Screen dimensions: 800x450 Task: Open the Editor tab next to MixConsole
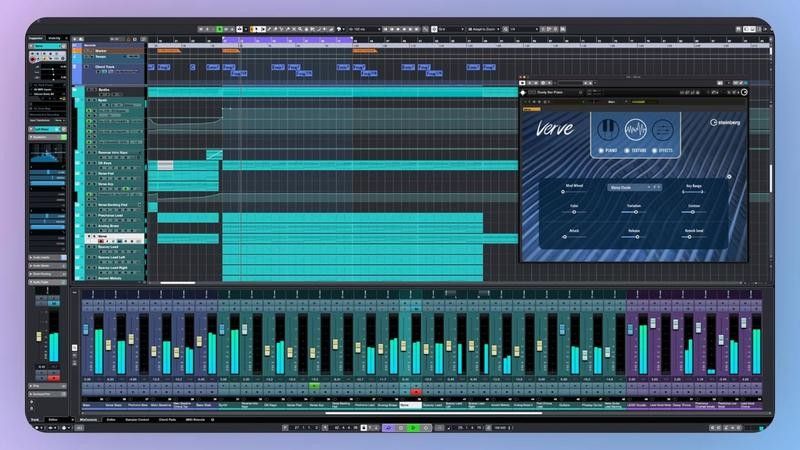coord(111,420)
